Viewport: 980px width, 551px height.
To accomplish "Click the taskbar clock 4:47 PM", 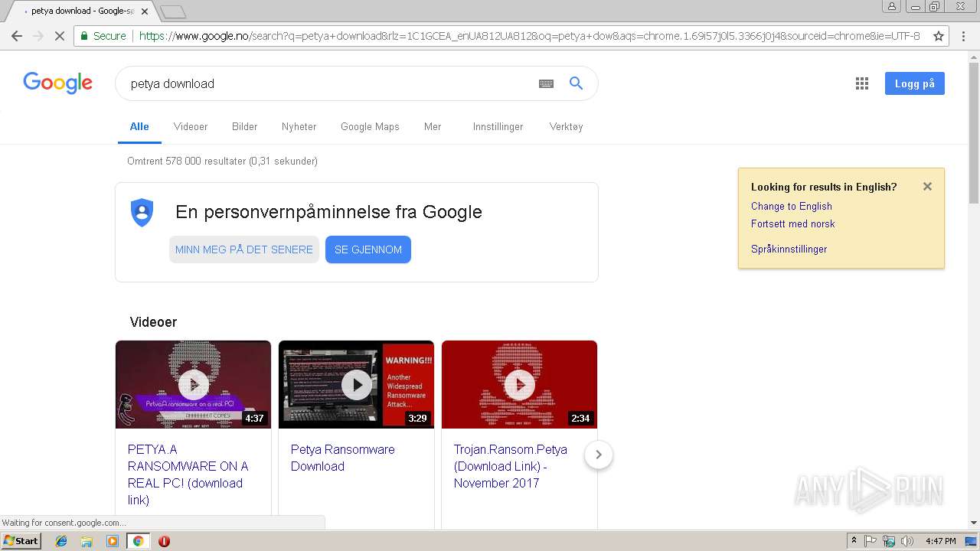I will coord(940,541).
